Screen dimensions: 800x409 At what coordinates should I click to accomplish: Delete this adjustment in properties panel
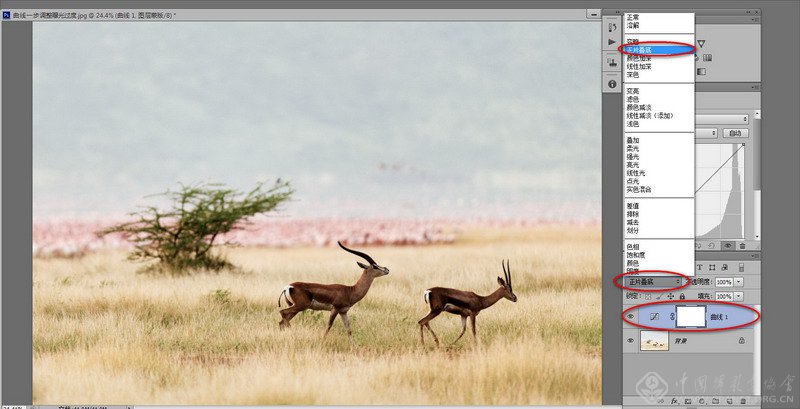(742, 245)
